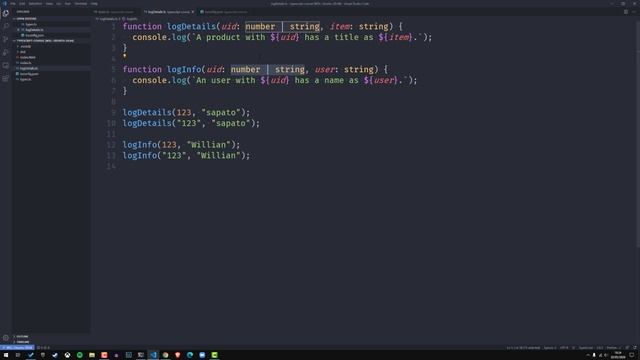Click the "Willian" string on line 12
Viewport: 640px width, 360px height.
click(x=208, y=144)
